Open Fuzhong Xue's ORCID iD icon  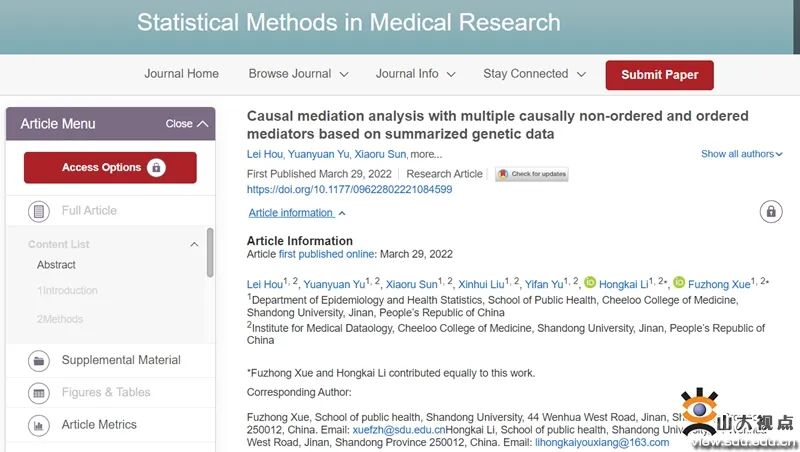(679, 282)
